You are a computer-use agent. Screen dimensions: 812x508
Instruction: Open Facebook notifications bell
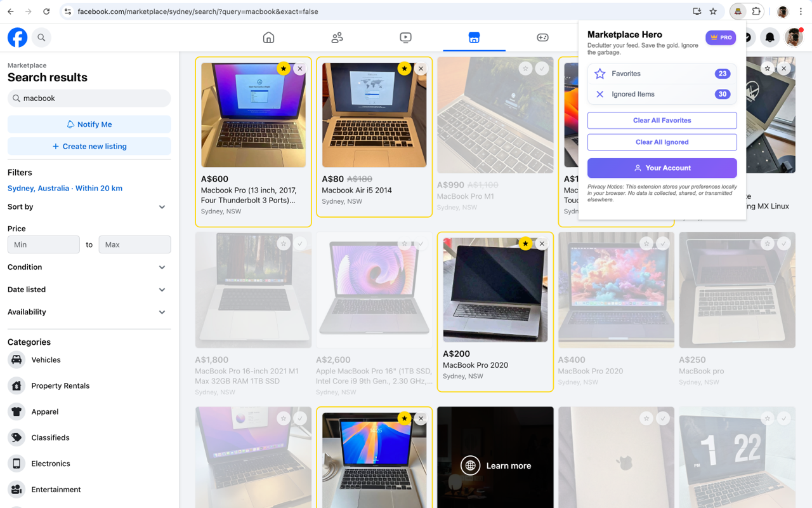coord(769,37)
